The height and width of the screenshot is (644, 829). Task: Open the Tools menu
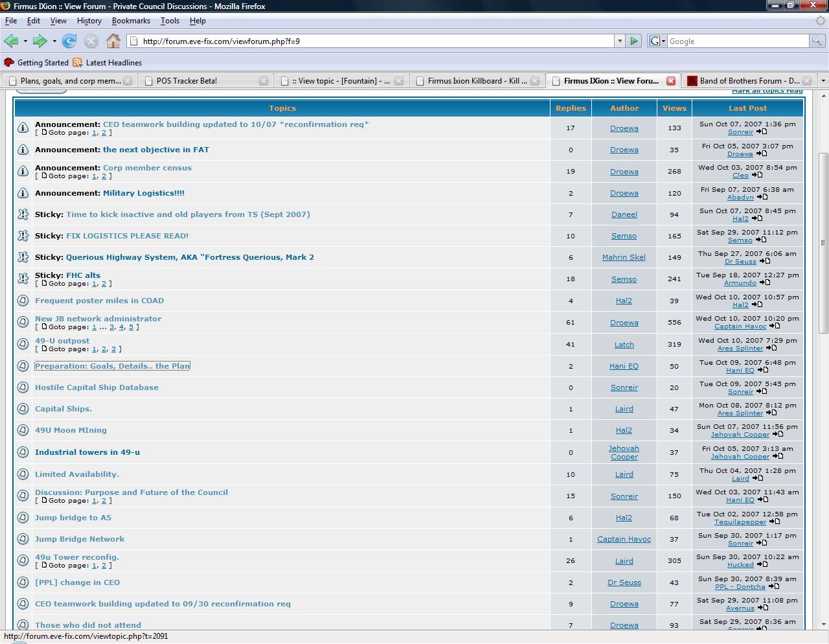(x=170, y=21)
